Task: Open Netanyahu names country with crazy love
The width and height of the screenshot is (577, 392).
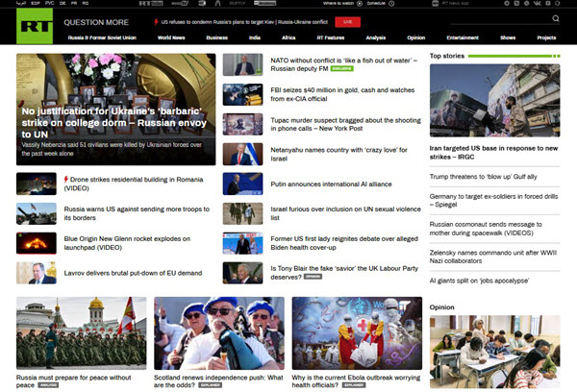Action: (339, 154)
